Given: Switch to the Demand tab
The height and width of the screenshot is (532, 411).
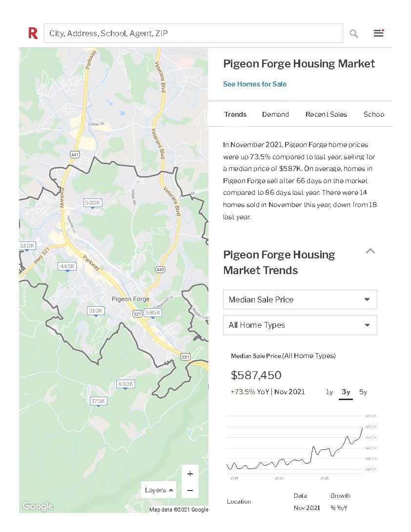Looking at the screenshot, I should [275, 114].
